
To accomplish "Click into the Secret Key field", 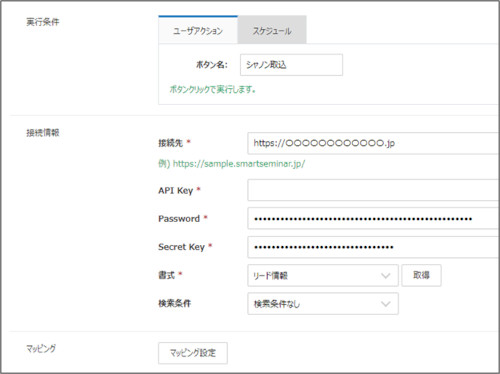I will click(373, 247).
